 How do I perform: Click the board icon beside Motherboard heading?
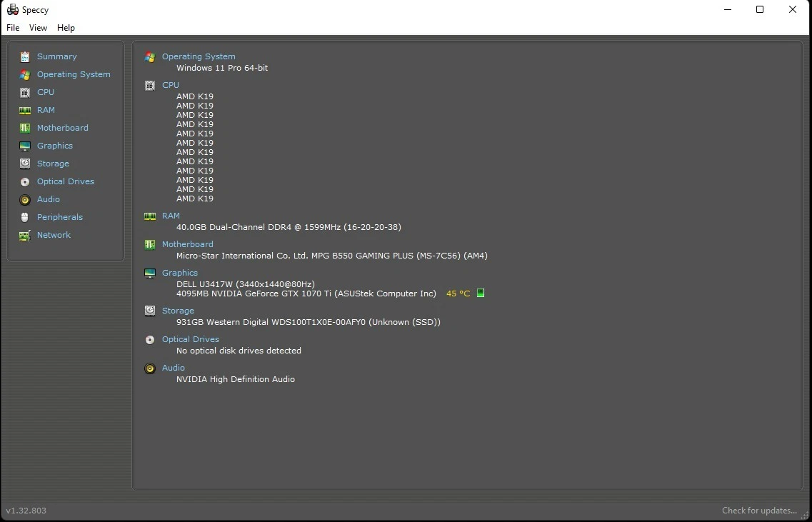click(x=150, y=244)
